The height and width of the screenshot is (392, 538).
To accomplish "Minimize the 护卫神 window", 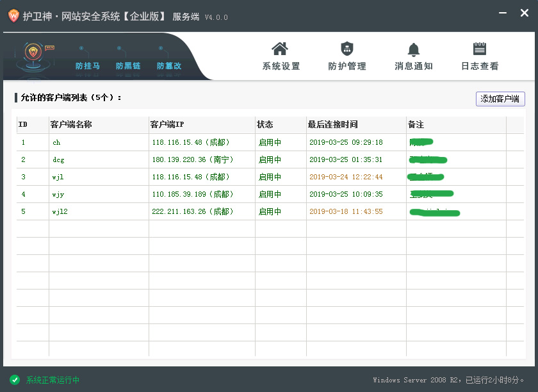I will point(503,13).
